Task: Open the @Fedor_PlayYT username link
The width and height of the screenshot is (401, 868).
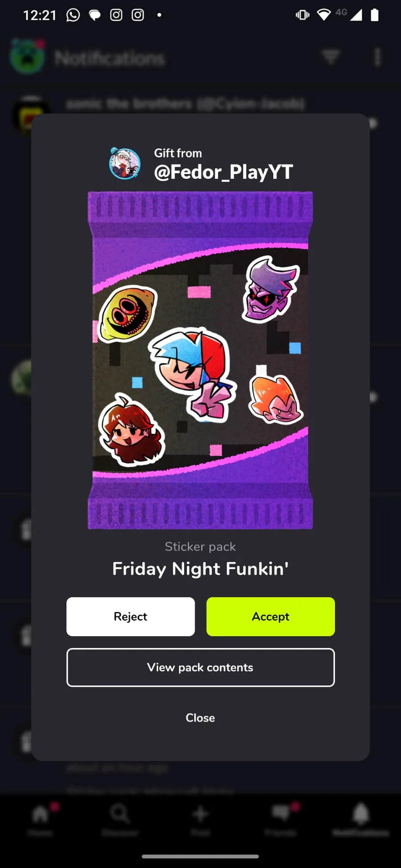Action: [223, 172]
